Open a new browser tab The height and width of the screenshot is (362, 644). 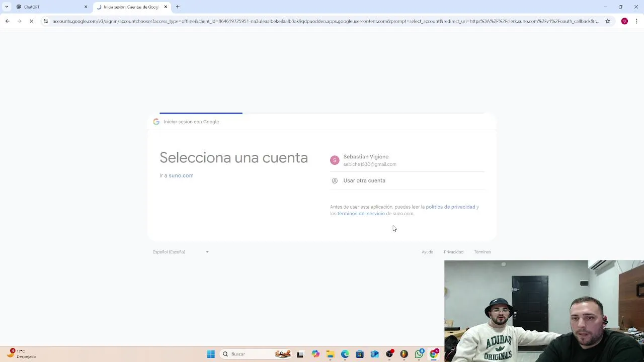click(x=178, y=7)
